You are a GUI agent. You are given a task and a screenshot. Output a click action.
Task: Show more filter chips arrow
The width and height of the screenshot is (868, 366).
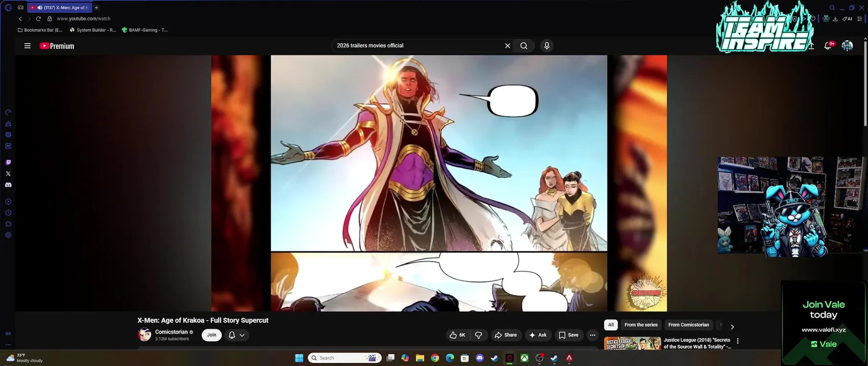(x=732, y=327)
